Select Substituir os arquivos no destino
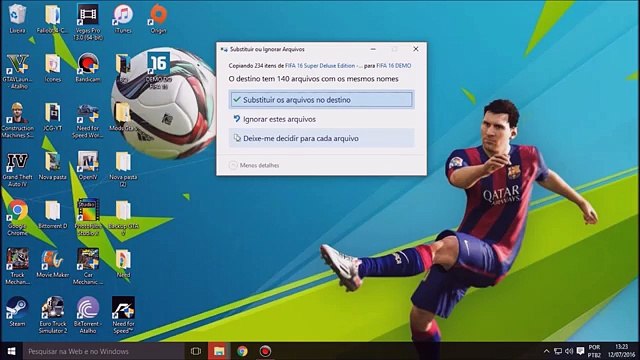Screen dimensions: 640x360 pyautogui.click(x=321, y=100)
